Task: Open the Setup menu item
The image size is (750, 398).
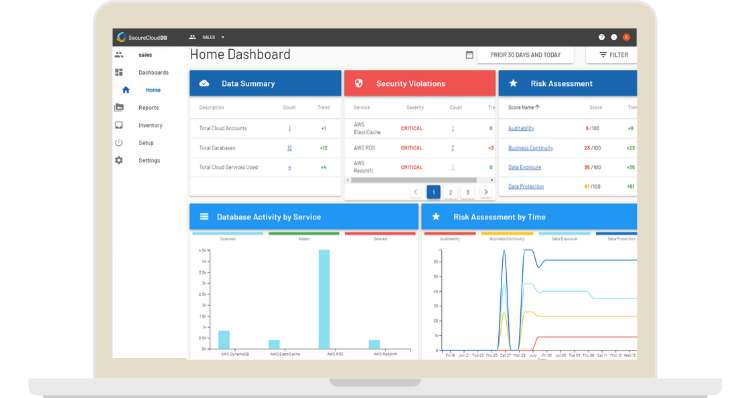Action: pyautogui.click(x=146, y=143)
